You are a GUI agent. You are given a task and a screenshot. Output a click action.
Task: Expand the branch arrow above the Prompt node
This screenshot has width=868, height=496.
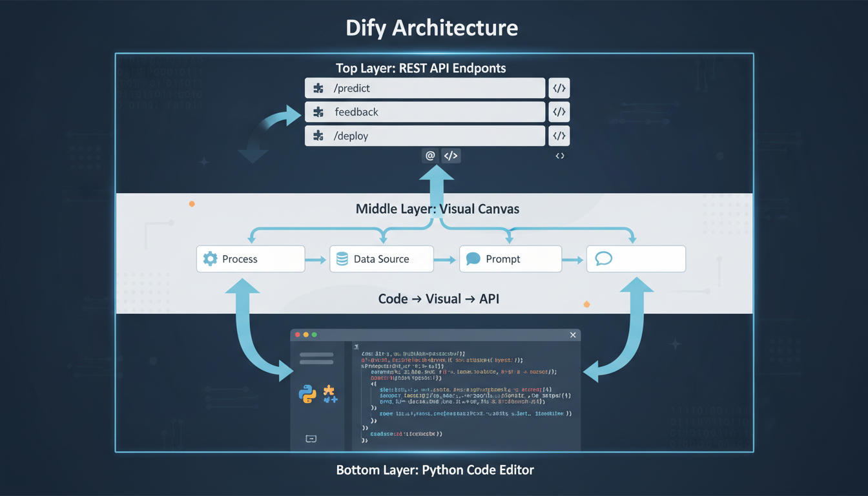[x=510, y=239]
